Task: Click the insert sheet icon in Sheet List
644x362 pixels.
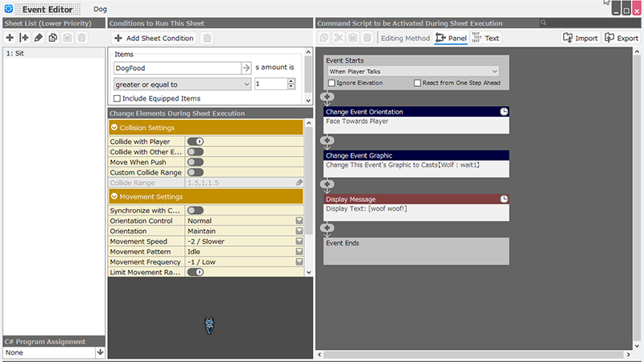Action: point(24,38)
